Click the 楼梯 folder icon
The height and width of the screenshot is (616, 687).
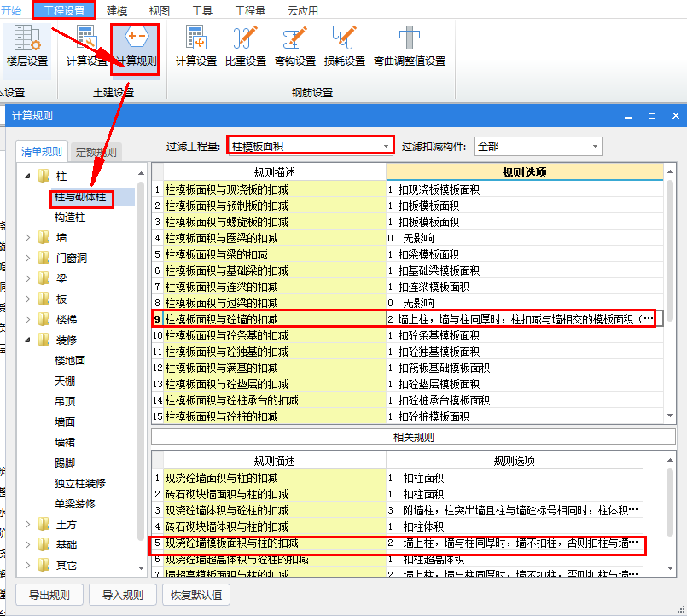[44, 319]
